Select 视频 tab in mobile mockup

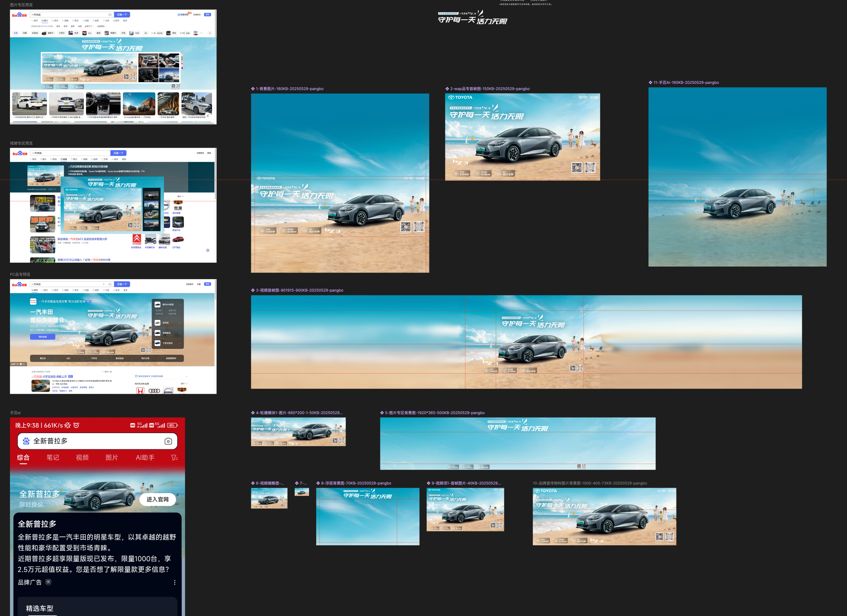coord(82,457)
